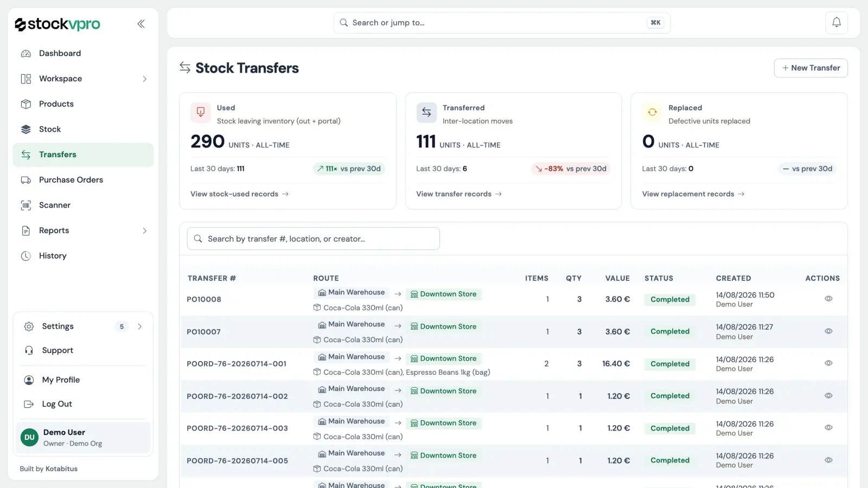Click the DU user avatar

[x=29, y=438]
